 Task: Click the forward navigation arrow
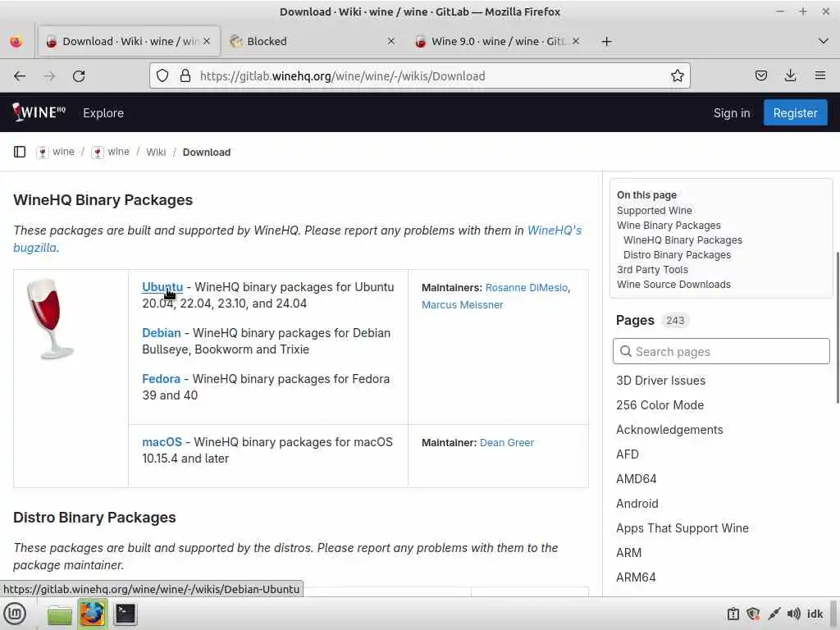click(x=49, y=76)
